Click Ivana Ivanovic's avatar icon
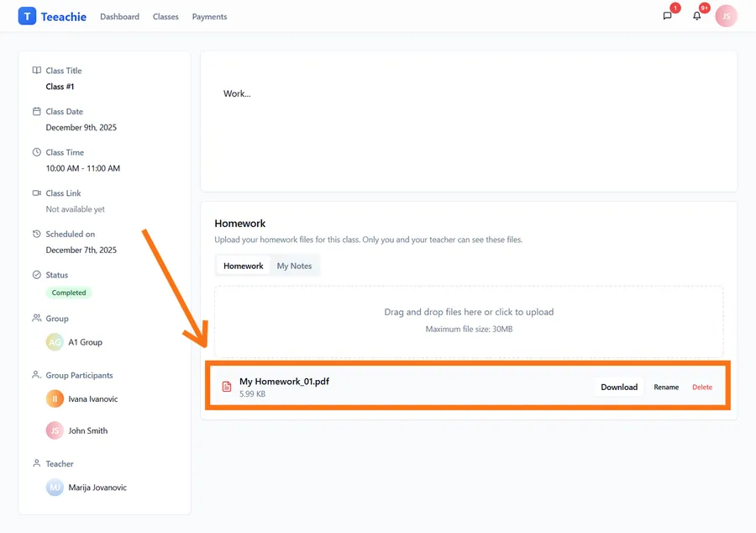 (55, 399)
